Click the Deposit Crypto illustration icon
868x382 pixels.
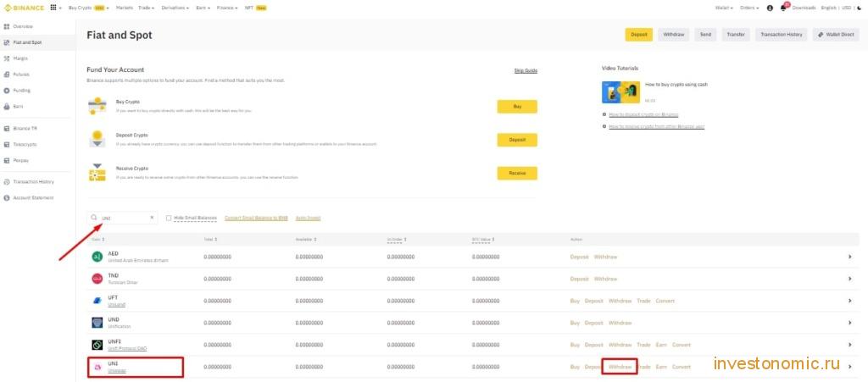pos(97,139)
